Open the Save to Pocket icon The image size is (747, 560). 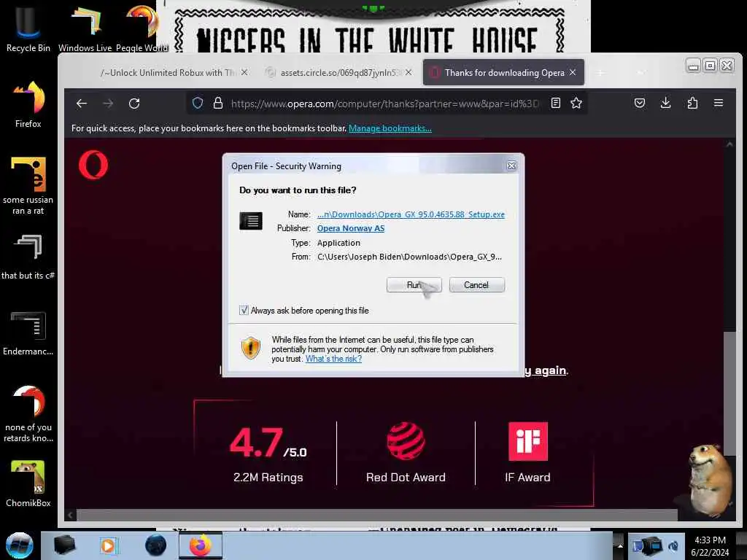tap(640, 103)
